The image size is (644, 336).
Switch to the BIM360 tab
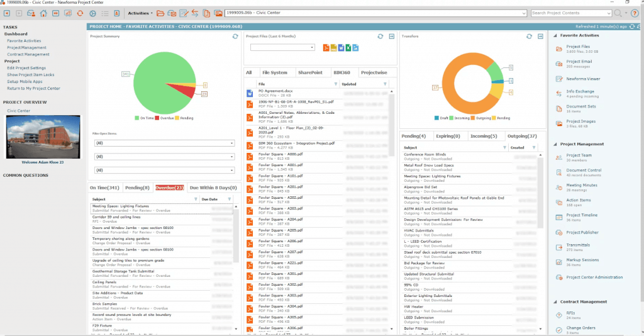click(x=341, y=73)
